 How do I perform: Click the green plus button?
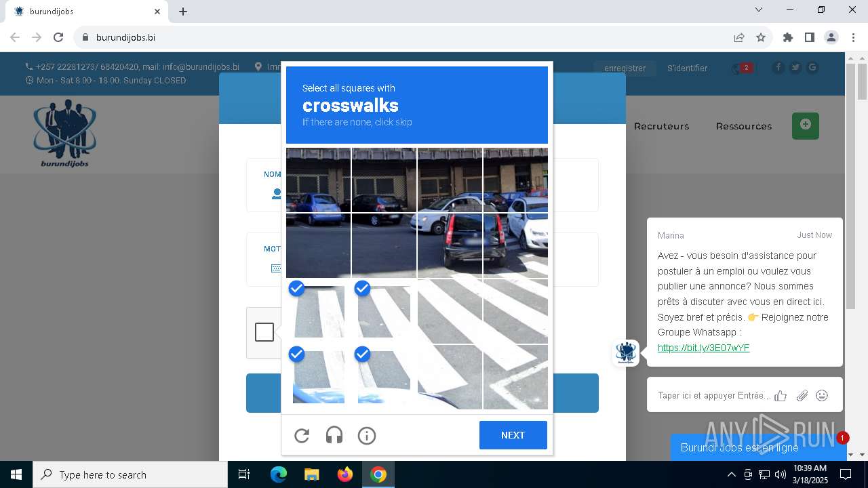click(x=806, y=126)
